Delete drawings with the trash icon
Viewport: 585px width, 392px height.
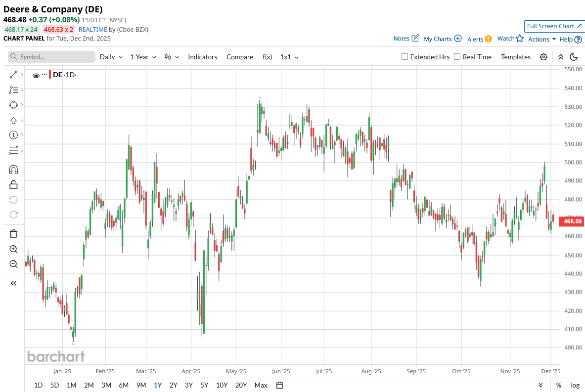13,234
